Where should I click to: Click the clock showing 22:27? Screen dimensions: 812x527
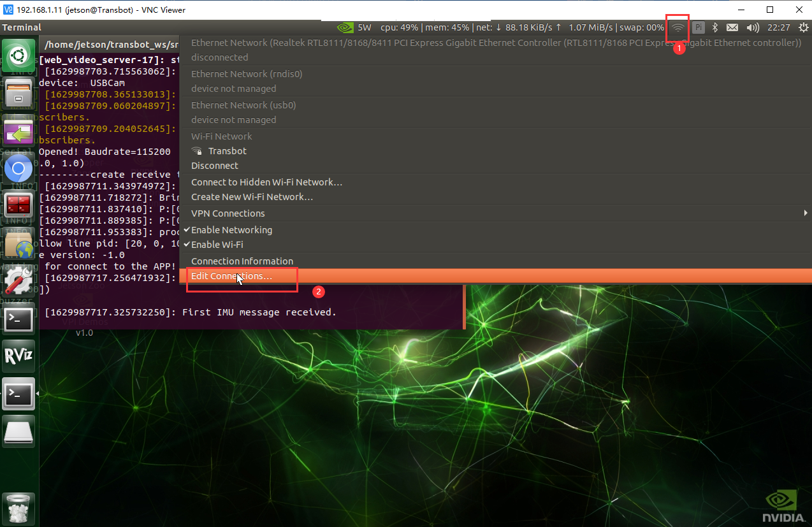click(779, 27)
